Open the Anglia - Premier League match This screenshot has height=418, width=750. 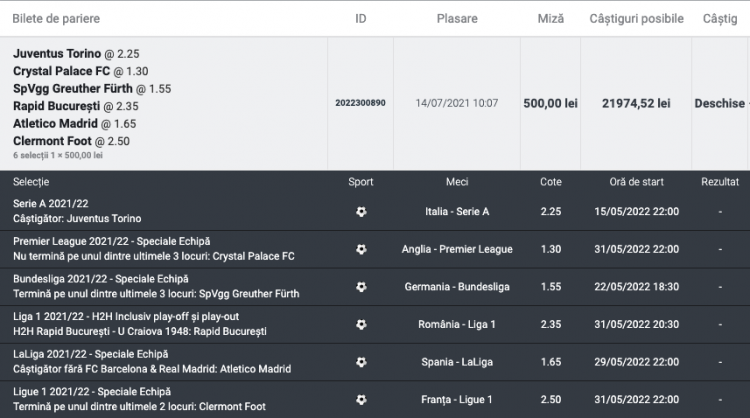[457, 249]
